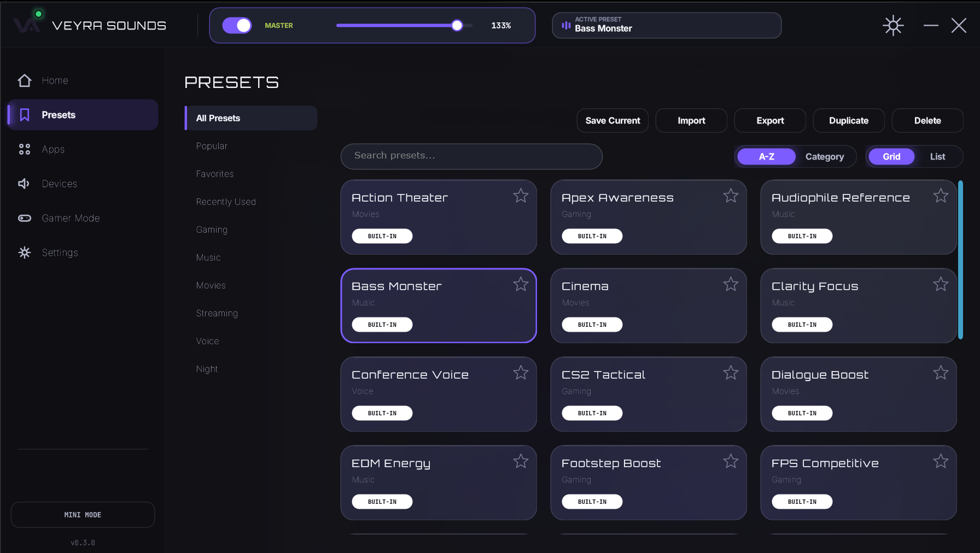Toggle the Master switch off
The image size is (980, 553).
tap(237, 25)
